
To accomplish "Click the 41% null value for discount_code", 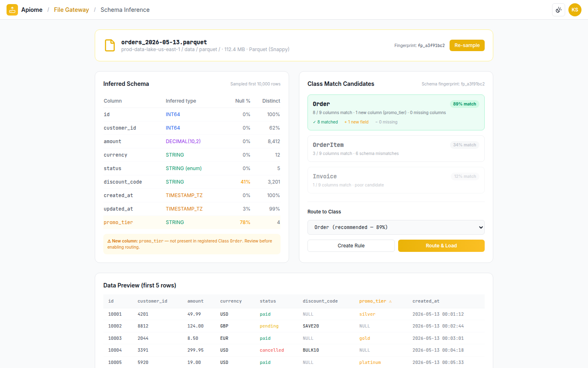I will pyautogui.click(x=245, y=182).
